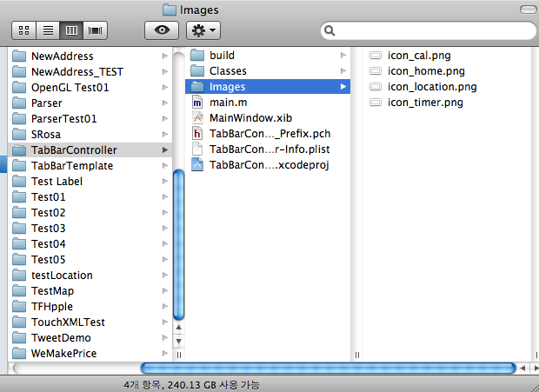Click the Quick Look eye button
Viewport: 539px width, 392px height.
[x=162, y=30]
